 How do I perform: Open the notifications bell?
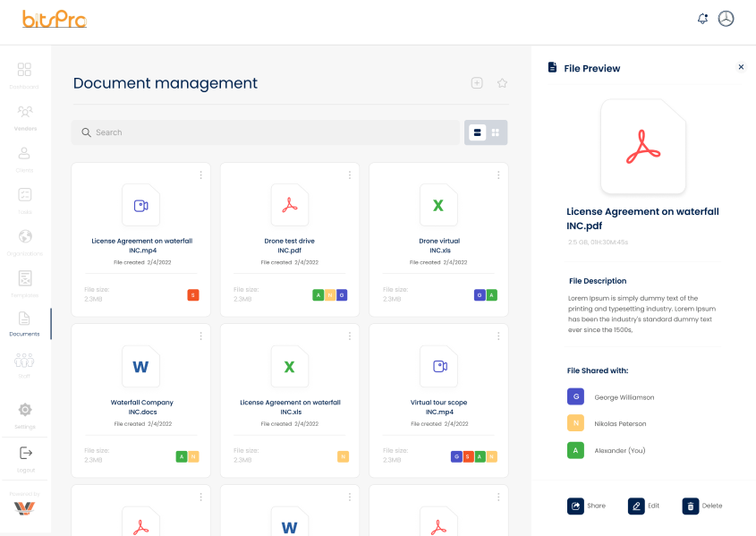703,19
